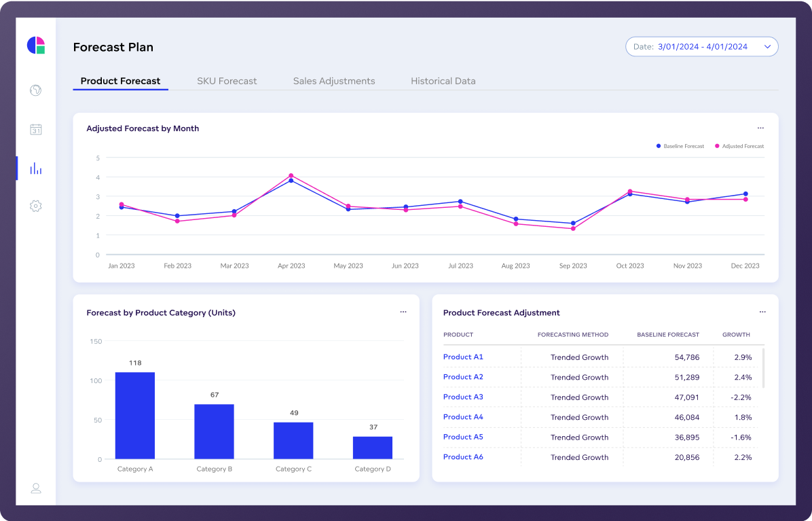
Task: Click the user profile icon at bottom
Action: click(36, 488)
